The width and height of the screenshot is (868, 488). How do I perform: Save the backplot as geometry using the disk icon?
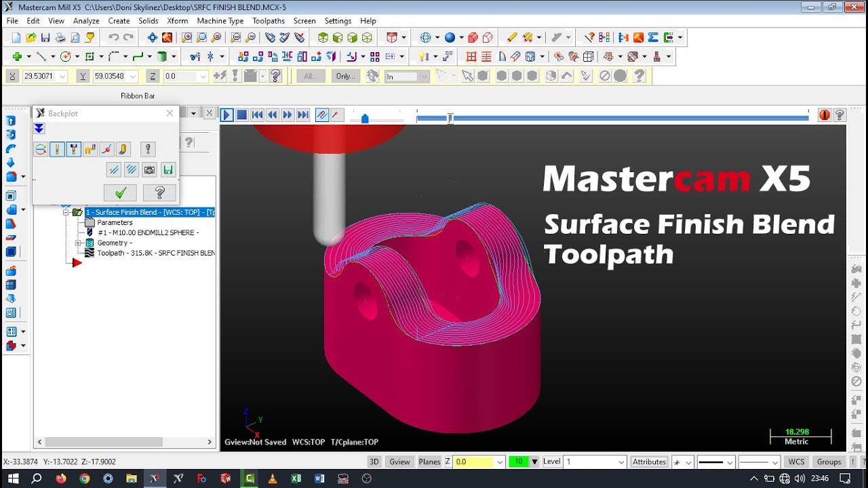pos(168,170)
